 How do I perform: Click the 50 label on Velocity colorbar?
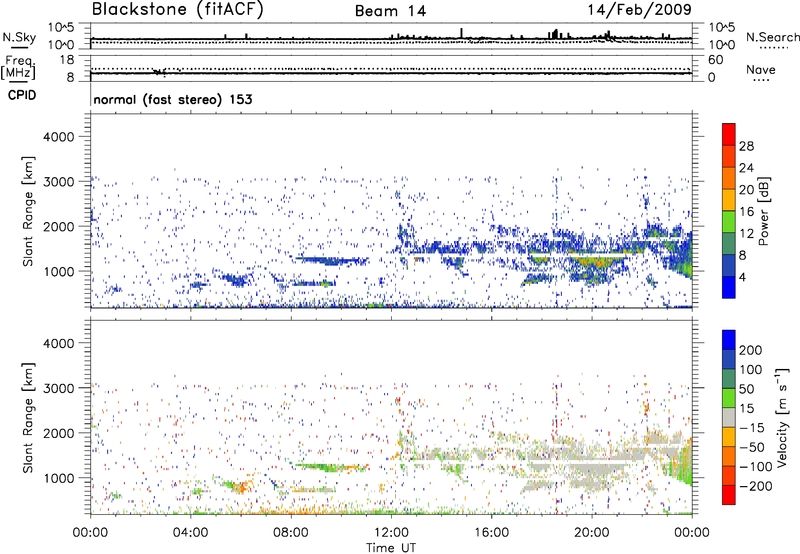(746, 389)
